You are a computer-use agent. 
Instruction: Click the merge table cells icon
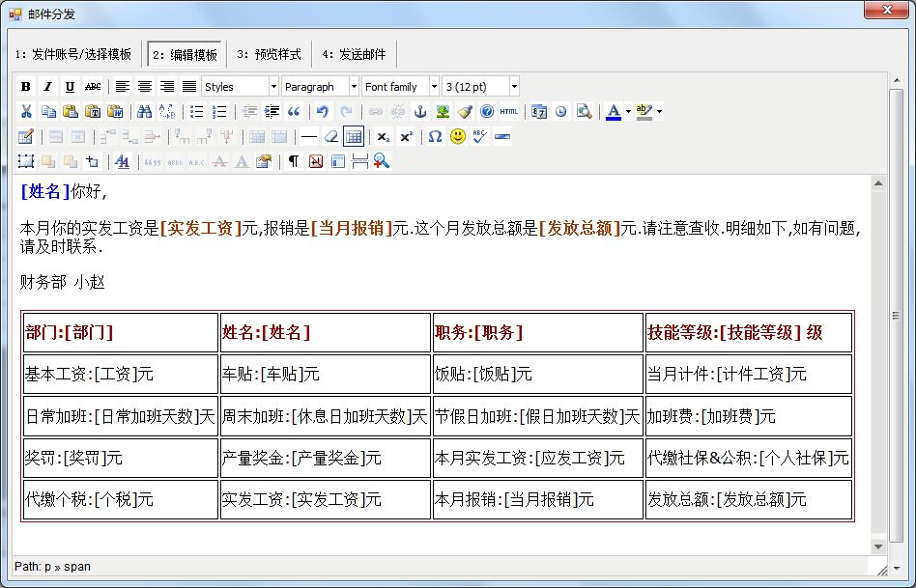[x=277, y=136]
